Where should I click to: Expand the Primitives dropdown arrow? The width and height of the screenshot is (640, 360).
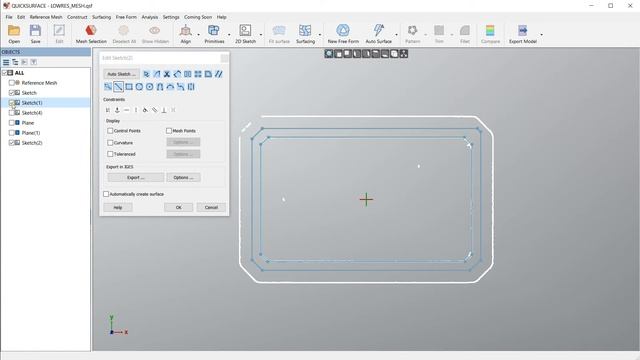pos(229,35)
